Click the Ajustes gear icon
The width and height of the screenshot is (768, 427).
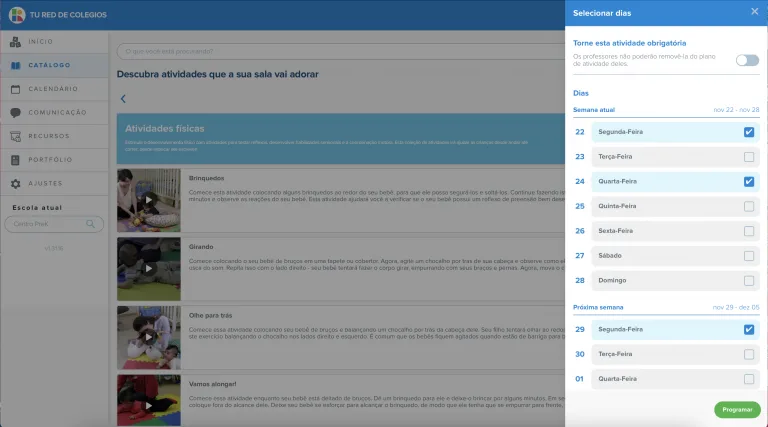(16, 184)
